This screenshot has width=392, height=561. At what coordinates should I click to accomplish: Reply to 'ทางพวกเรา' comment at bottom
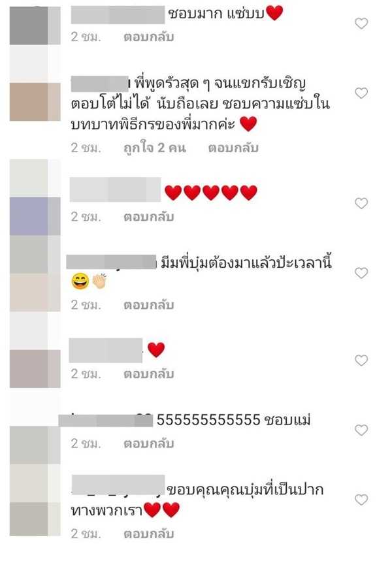pos(148,534)
